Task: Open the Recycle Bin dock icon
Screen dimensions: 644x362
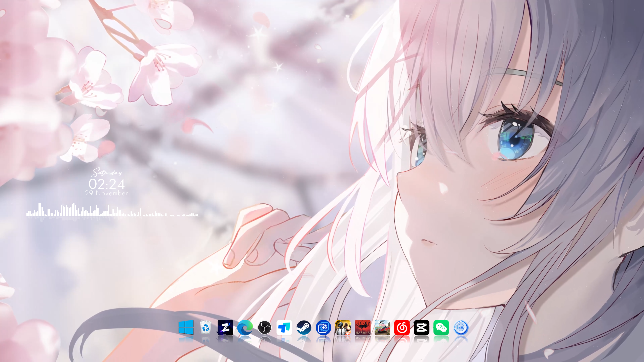Action: [206, 327]
